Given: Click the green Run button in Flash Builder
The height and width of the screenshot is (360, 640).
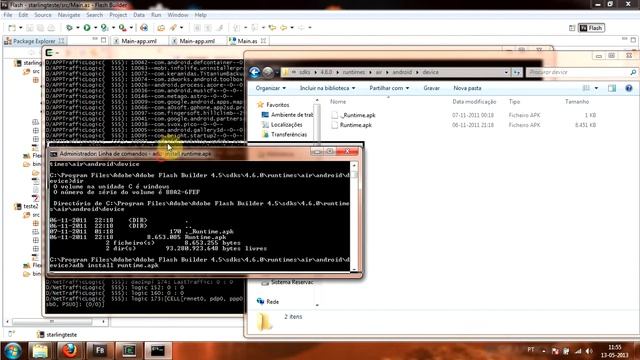Looking at the screenshot, I should (x=87, y=28).
